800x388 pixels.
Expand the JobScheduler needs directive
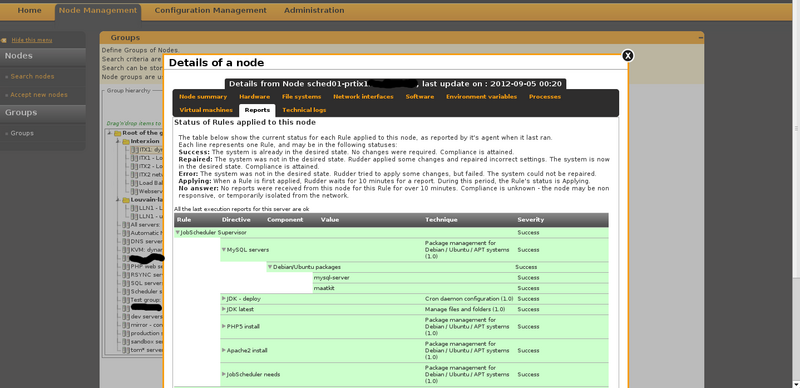click(x=224, y=374)
